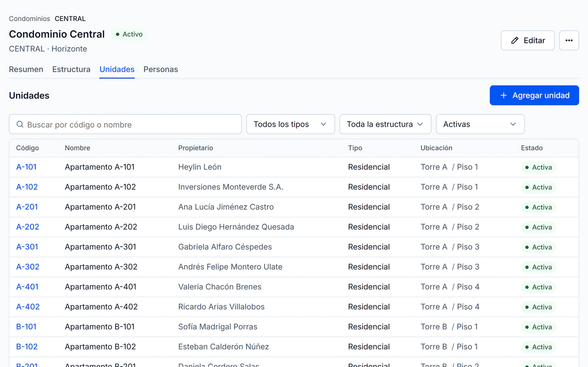Open unit A-202 code link
This screenshot has height=367, width=588.
click(28, 227)
